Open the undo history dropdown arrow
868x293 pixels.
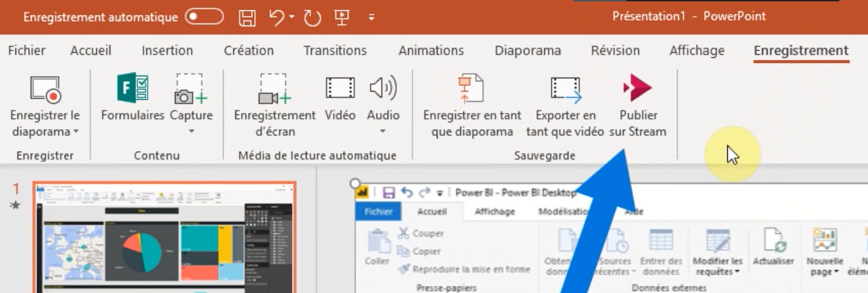292,17
